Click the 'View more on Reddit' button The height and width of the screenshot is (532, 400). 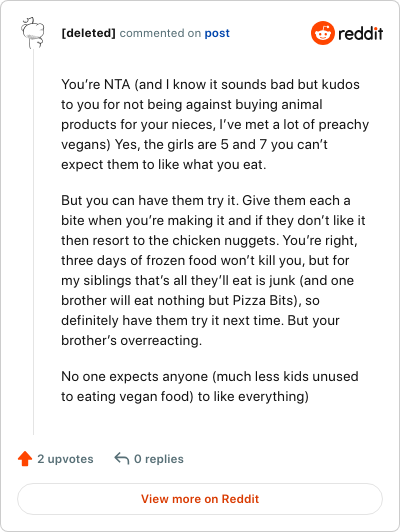(x=200, y=499)
